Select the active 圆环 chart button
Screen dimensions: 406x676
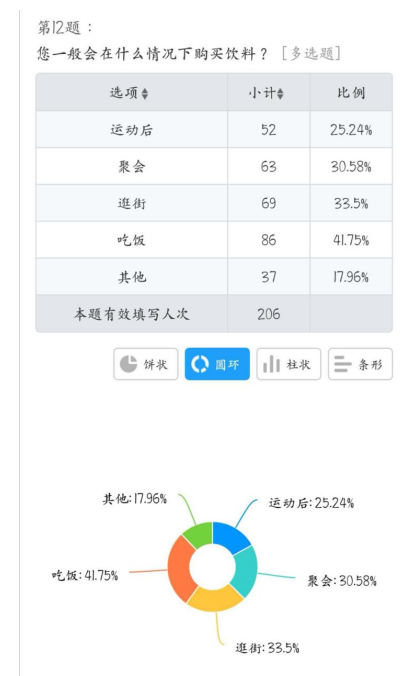[217, 364]
